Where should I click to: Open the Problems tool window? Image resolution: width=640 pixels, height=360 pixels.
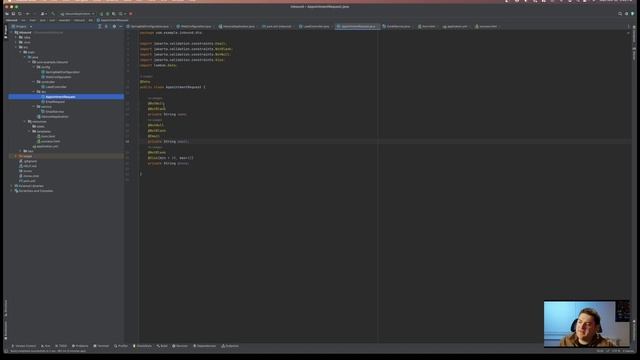pos(80,346)
